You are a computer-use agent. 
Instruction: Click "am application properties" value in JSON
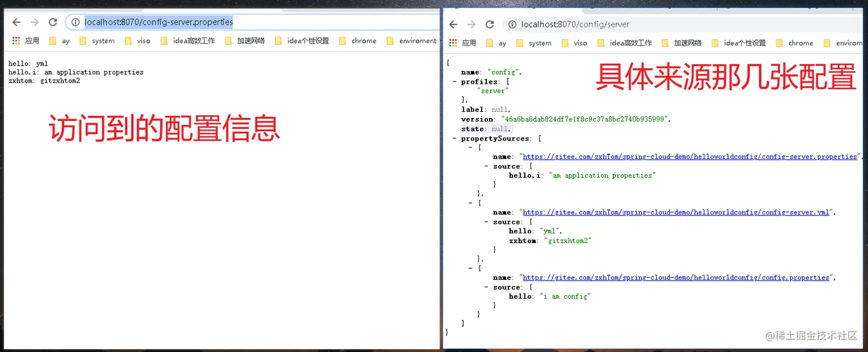pos(602,175)
